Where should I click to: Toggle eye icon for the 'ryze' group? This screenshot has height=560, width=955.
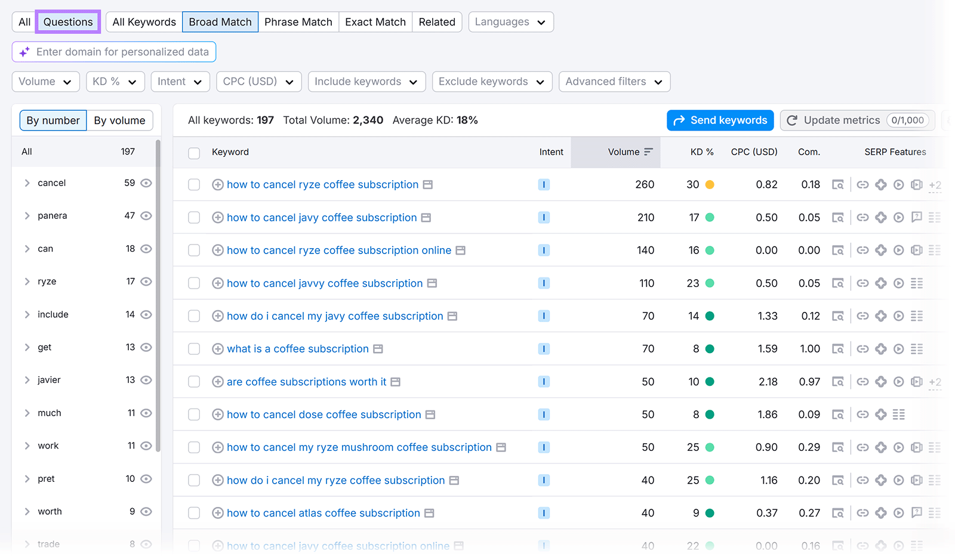click(x=146, y=281)
